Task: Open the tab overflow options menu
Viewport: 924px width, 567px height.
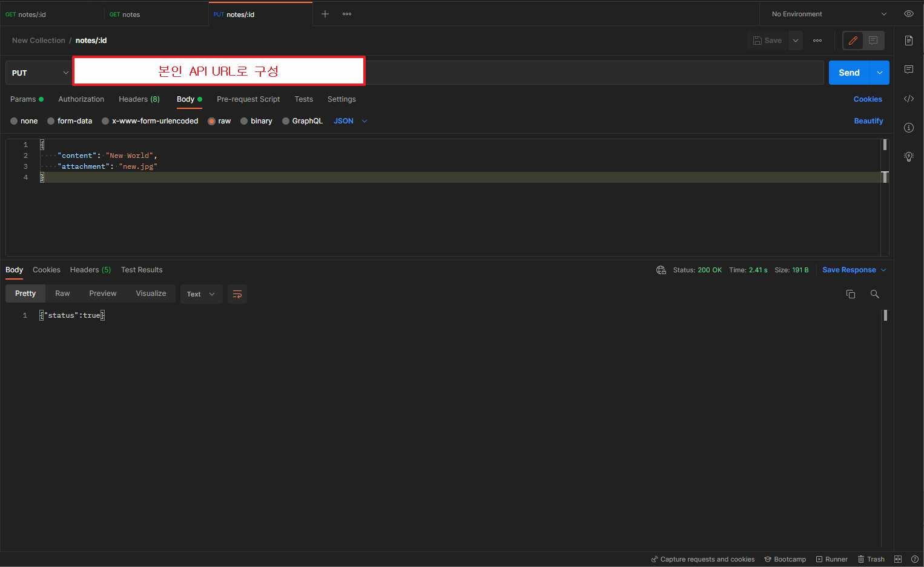Action: (347, 14)
